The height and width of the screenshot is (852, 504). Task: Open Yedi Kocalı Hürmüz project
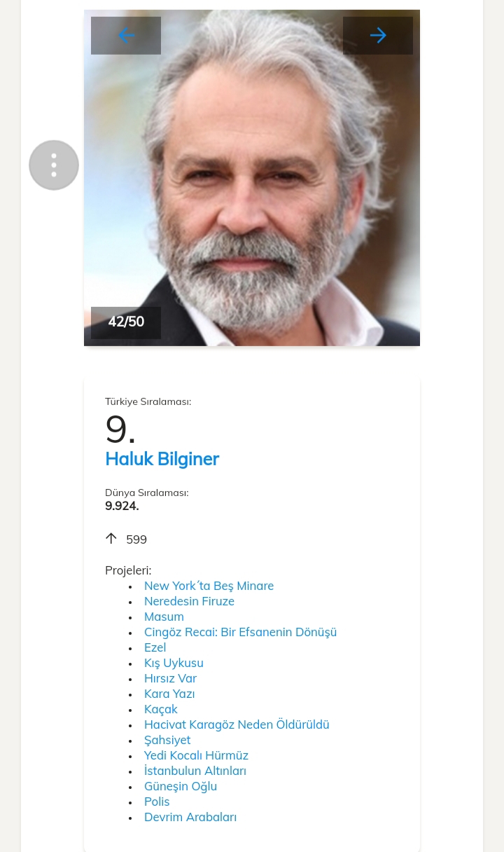point(196,756)
